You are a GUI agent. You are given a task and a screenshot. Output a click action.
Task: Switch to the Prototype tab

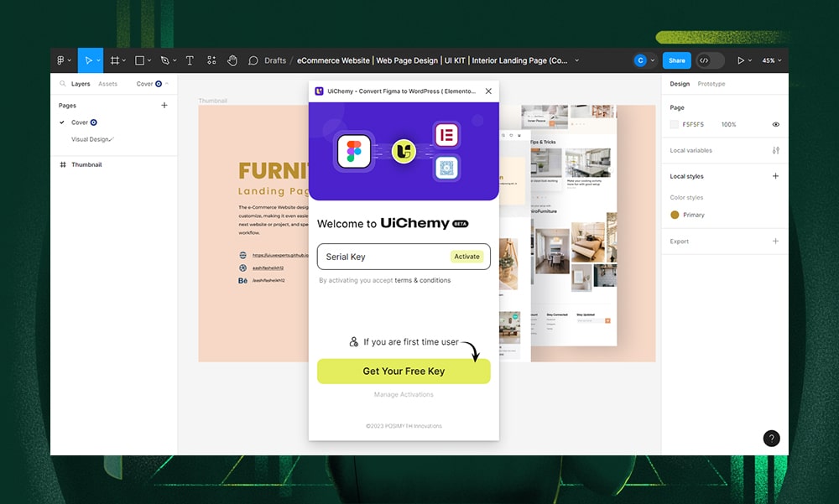coord(711,84)
